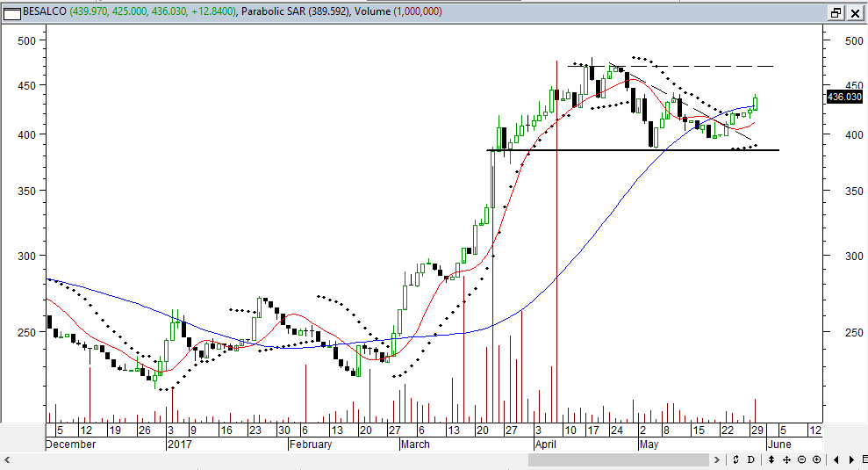The image size is (868, 470).
Task: Open the chart list icon at far right
Action: point(864,459)
